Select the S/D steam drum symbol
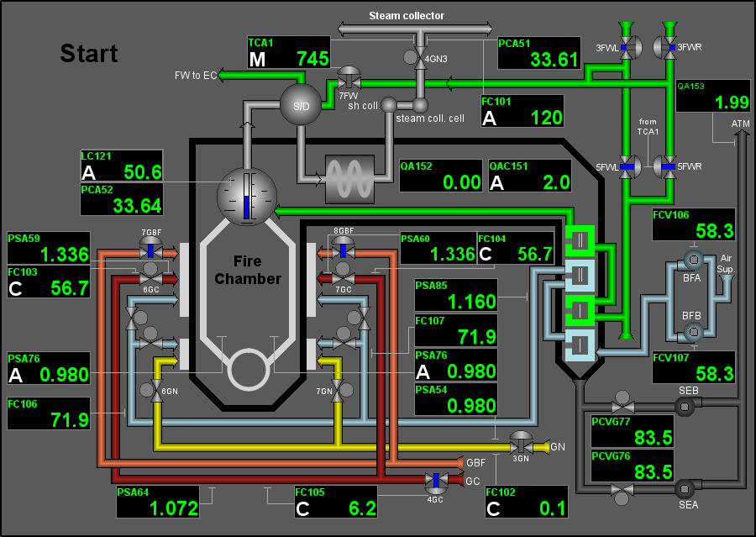756x537 pixels. (296, 106)
